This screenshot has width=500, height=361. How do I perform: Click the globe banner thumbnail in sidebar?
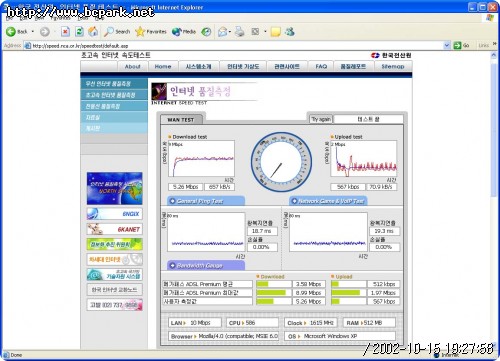point(114,188)
